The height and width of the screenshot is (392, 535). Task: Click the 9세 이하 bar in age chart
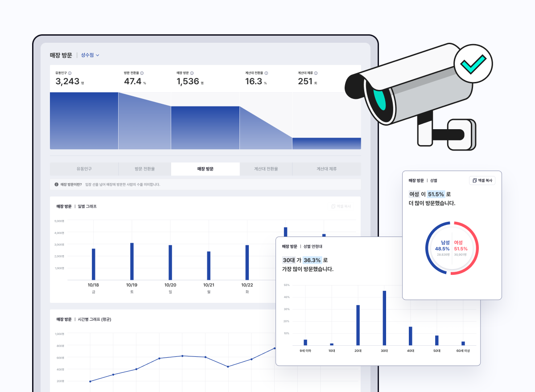click(305, 343)
